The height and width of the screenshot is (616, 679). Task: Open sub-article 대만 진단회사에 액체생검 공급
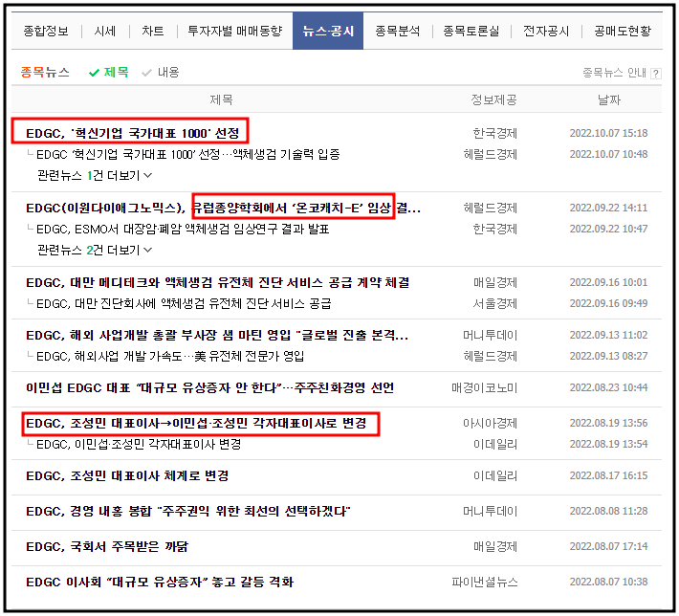coord(184,303)
